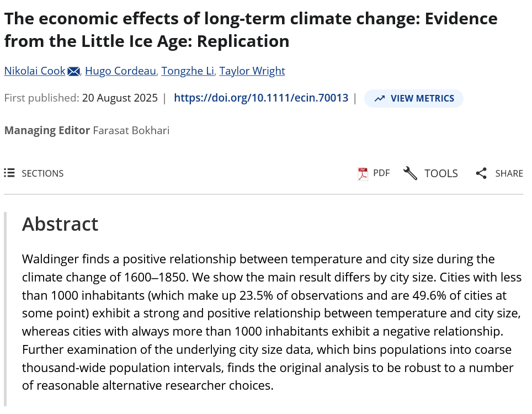The height and width of the screenshot is (414, 532).
Task: Select author Tongzhe Li
Action: 187,71
